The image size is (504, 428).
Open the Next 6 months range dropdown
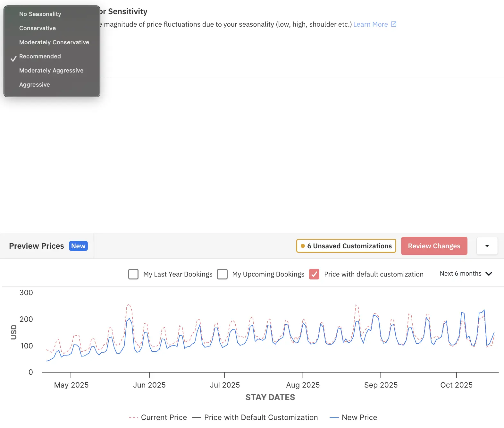466,274
